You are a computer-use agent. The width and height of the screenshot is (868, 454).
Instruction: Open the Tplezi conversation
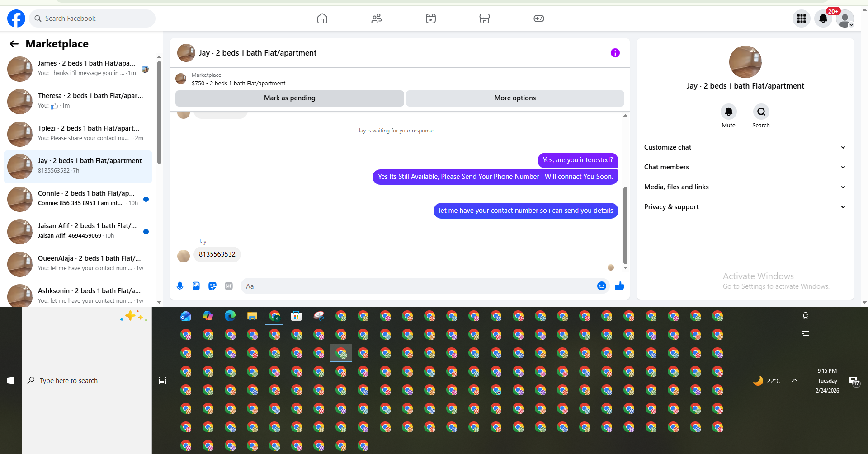tap(78, 134)
